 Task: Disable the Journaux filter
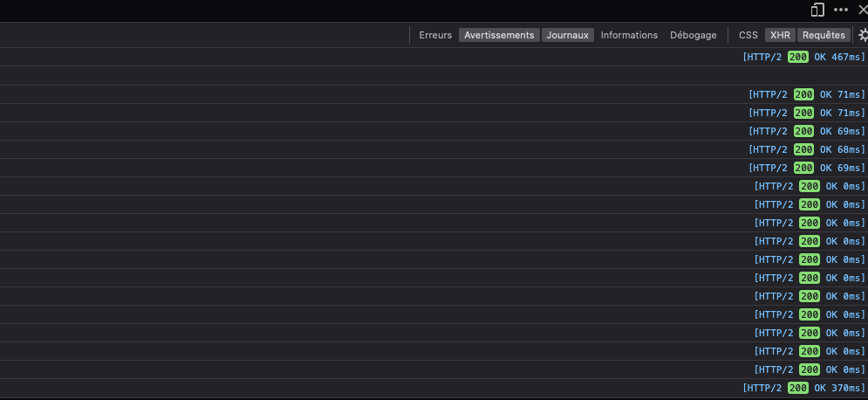click(567, 35)
